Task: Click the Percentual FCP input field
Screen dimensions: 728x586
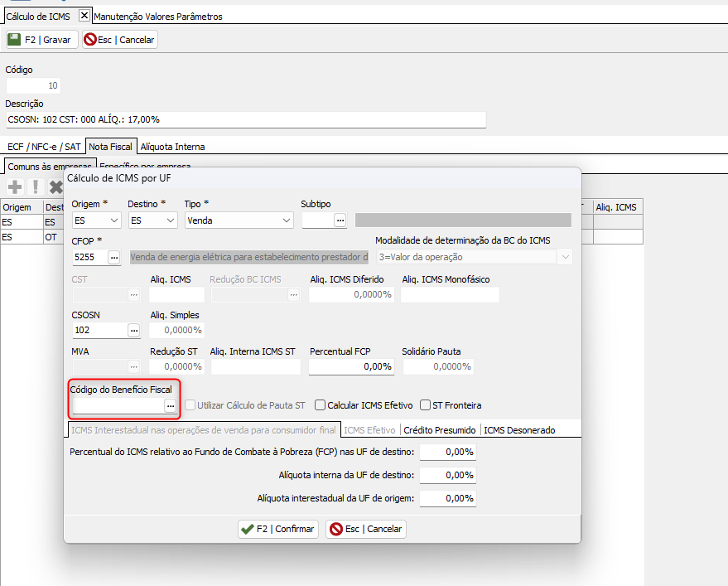Action: point(351,366)
